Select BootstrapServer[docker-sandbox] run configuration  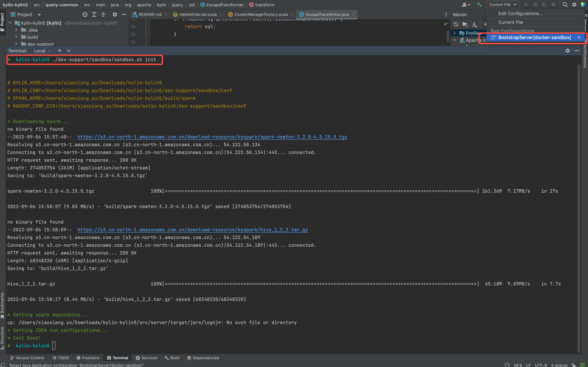click(x=534, y=37)
